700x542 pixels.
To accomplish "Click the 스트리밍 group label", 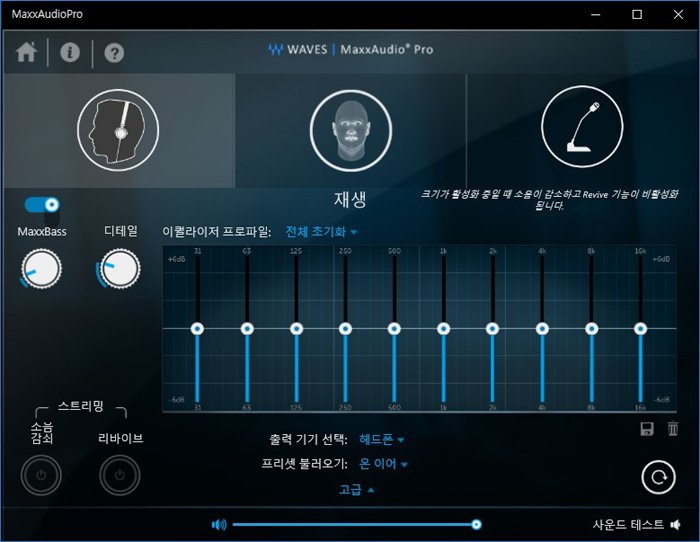I will (x=81, y=406).
